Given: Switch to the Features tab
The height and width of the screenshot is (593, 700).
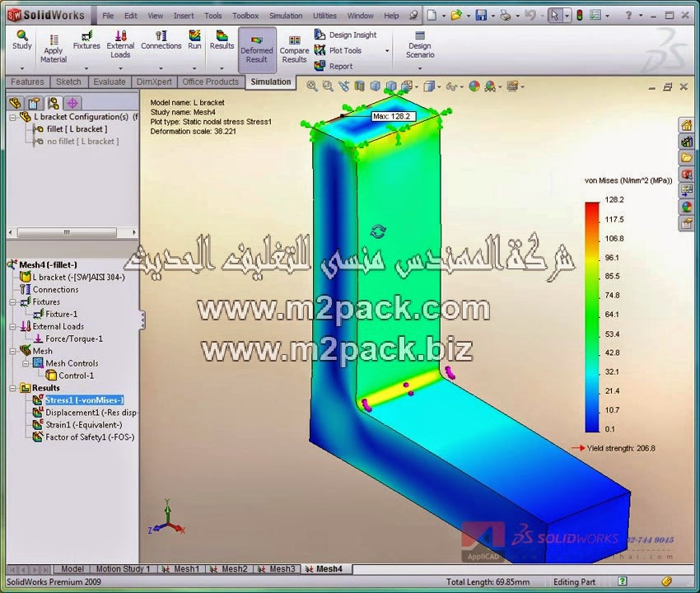Looking at the screenshot, I should pos(27,82).
